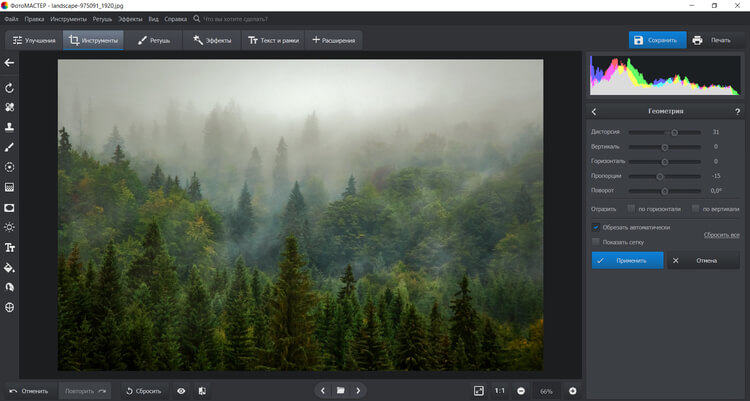Image resolution: width=750 pixels, height=401 pixels.
Task: Select the stamp tool in left sidebar
Action: coord(10,127)
